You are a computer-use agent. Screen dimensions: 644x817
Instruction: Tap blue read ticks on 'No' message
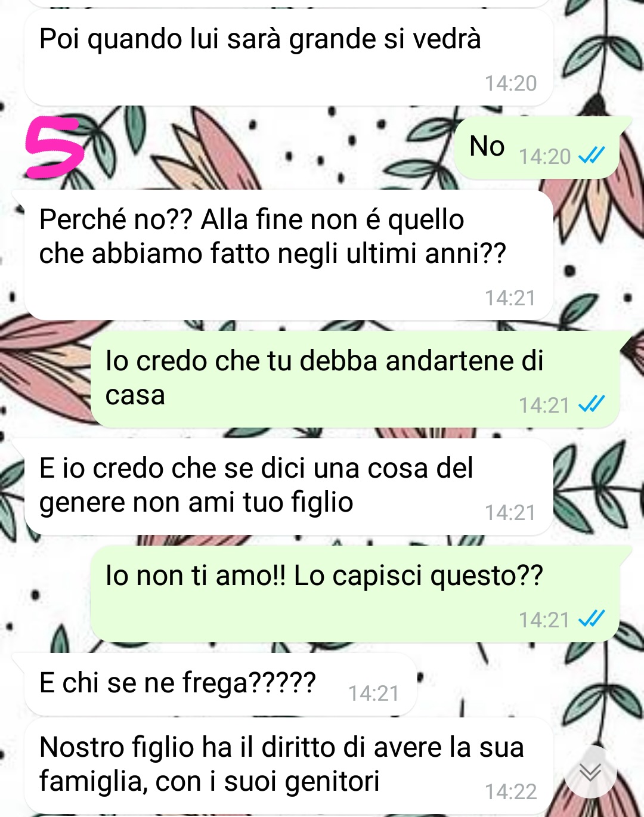click(x=592, y=156)
